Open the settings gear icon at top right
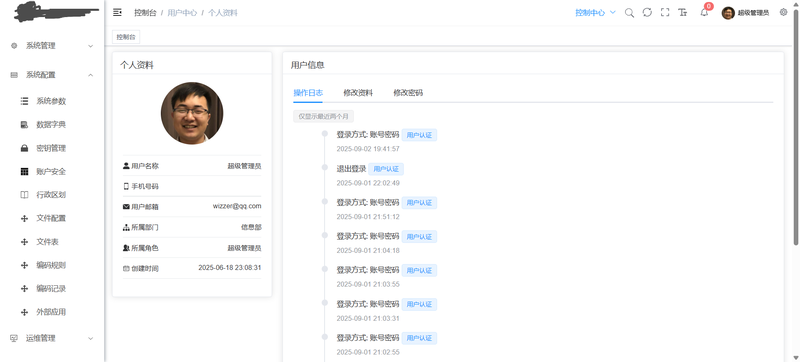The height and width of the screenshot is (362, 800). [784, 12]
